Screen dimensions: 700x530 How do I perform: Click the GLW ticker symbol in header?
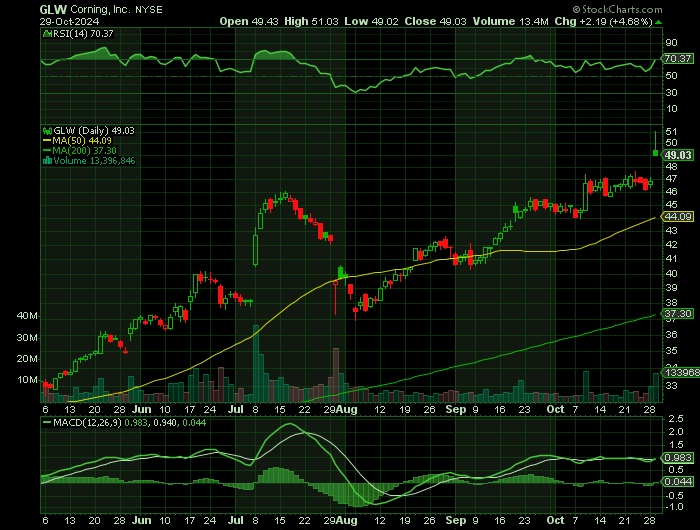(53, 9)
